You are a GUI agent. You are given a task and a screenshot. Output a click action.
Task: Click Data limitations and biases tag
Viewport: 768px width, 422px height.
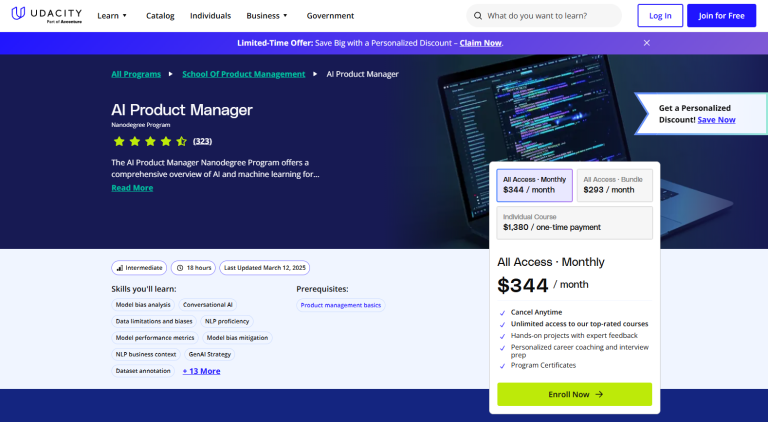point(154,322)
